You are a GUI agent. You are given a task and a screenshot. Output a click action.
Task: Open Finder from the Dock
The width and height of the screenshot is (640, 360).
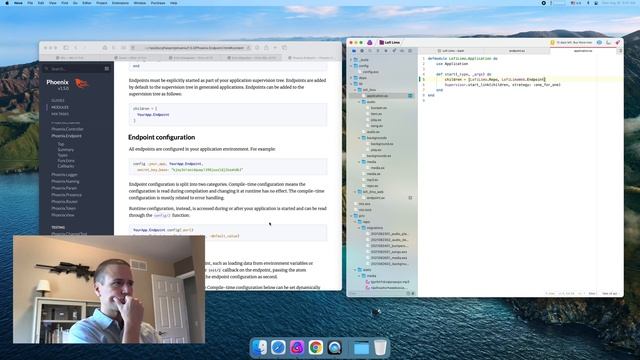pyautogui.click(x=260, y=348)
